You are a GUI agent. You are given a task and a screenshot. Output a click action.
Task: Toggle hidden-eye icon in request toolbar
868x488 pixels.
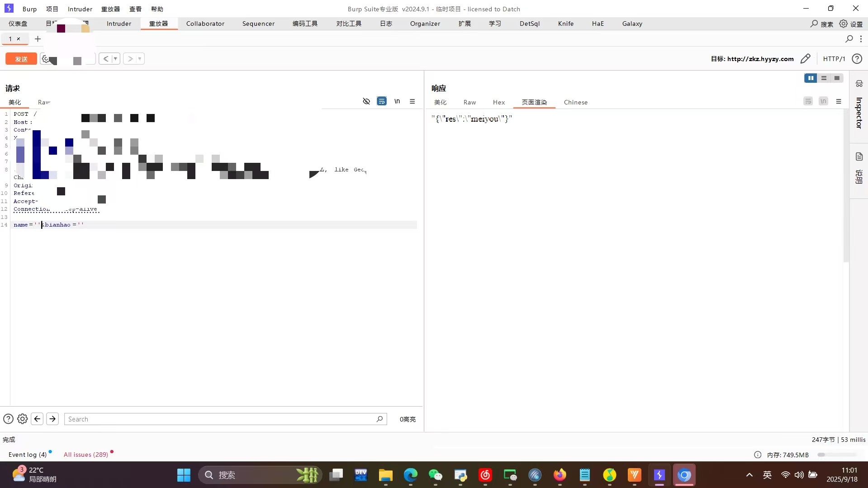point(366,101)
